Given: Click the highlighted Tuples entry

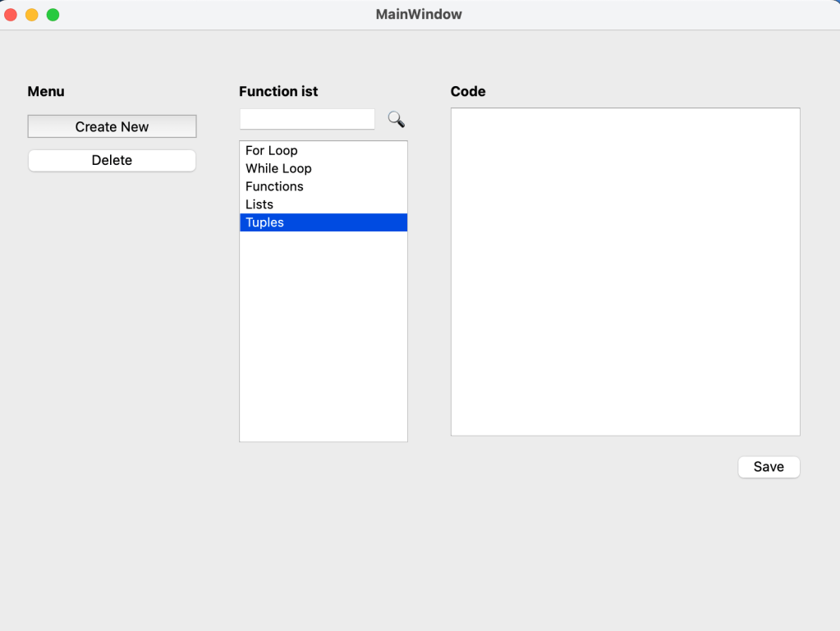Looking at the screenshot, I should click(264, 223).
